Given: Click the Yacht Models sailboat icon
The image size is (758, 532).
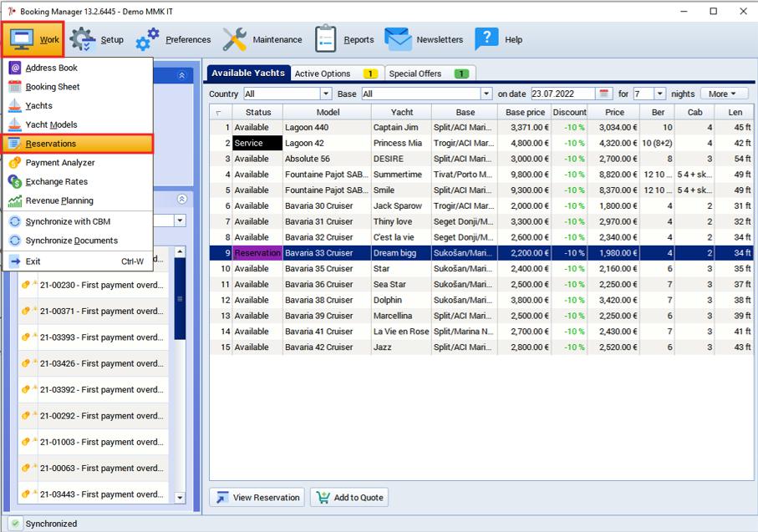Looking at the screenshot, I should pos(15,124).
